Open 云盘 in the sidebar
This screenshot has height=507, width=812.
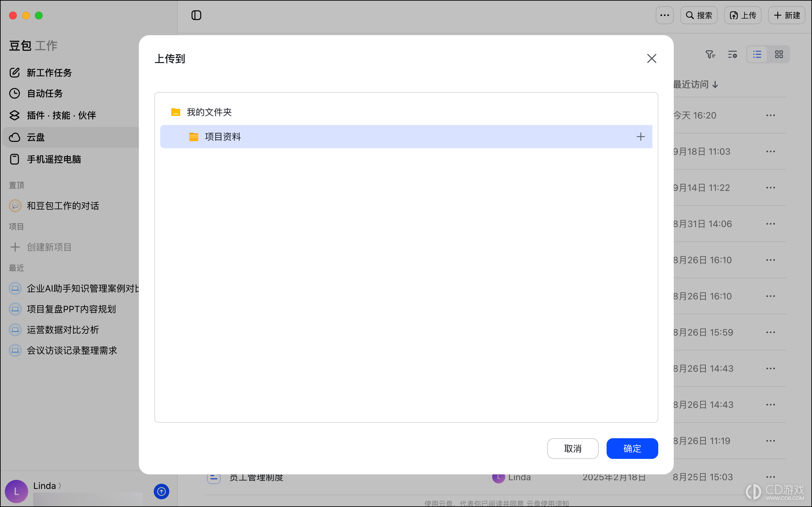point(70,137)
